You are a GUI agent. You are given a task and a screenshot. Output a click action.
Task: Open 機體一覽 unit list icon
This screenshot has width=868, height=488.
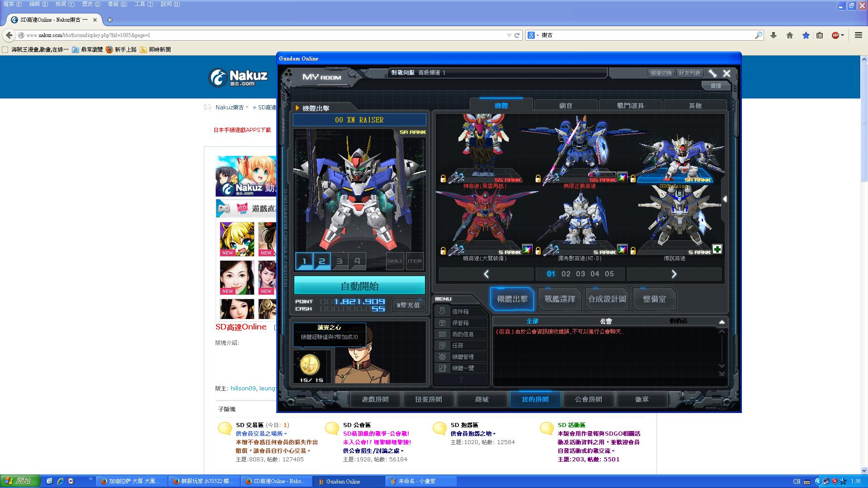[x=442, y=368]
